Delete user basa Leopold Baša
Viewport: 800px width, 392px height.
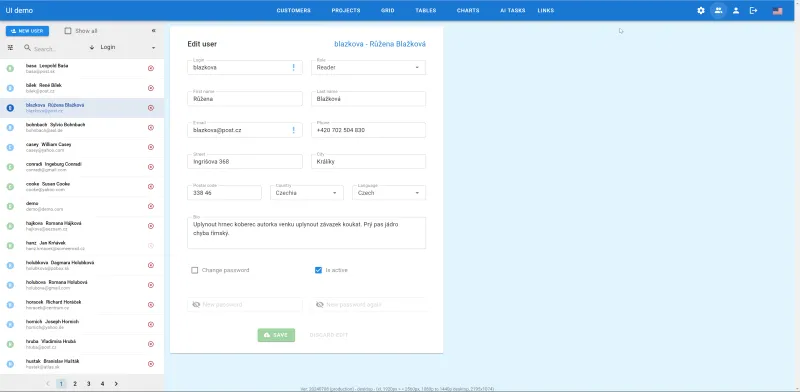click(151, 68)
